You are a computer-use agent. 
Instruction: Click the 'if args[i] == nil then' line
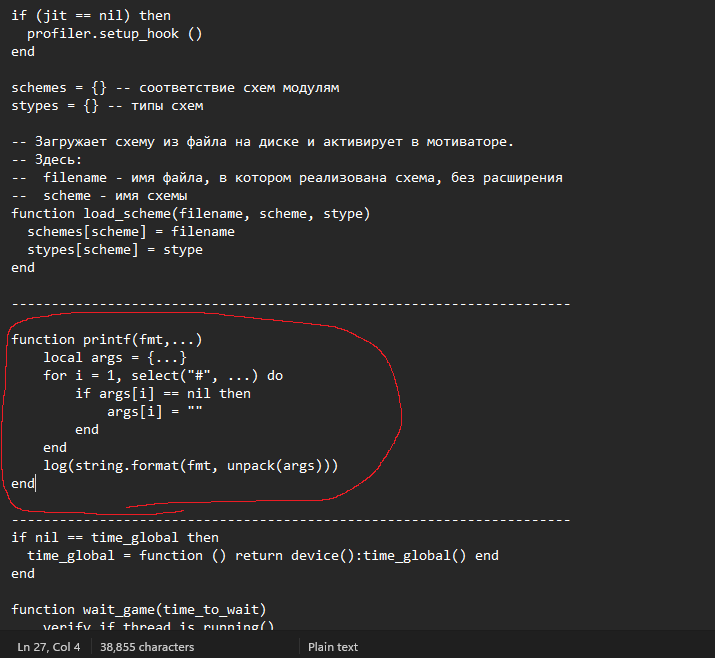(x=163, y=394)
